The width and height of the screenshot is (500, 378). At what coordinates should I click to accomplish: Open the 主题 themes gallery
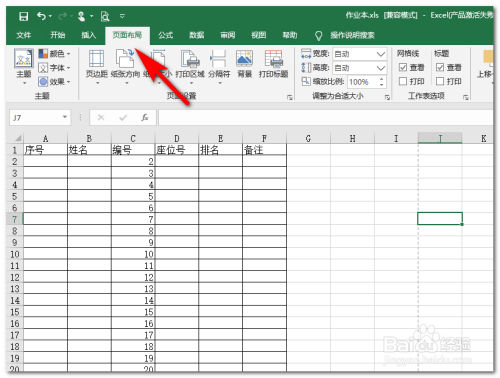24,66
